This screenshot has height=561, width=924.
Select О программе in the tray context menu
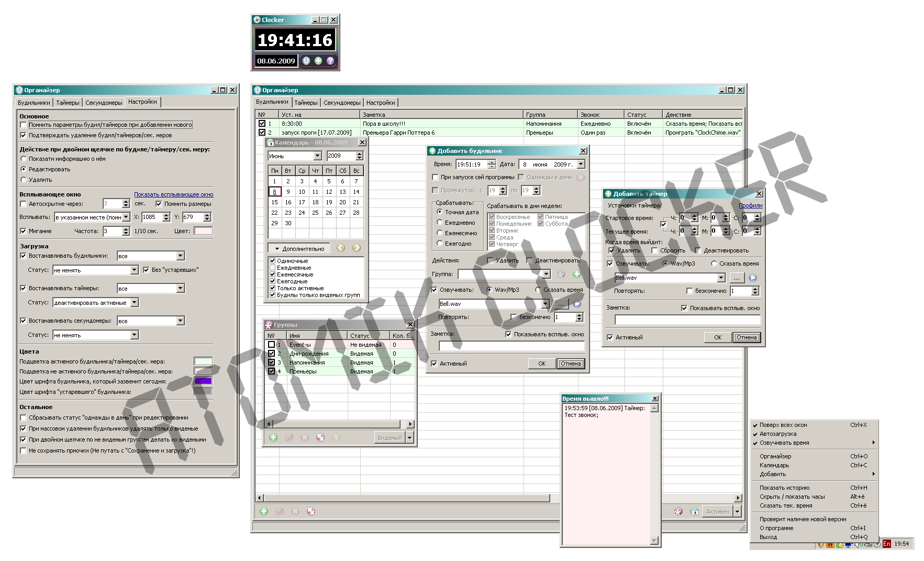[x=776, y=528]
